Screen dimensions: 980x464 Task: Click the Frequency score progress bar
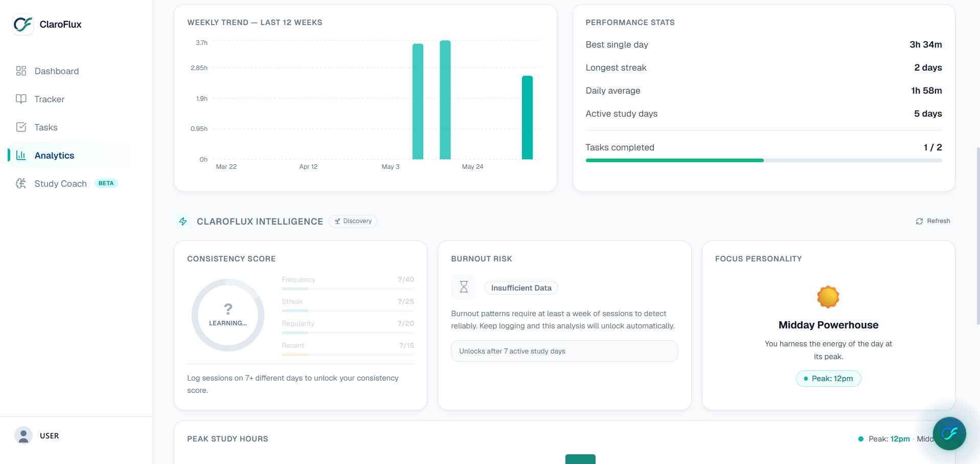click(348, 289)
